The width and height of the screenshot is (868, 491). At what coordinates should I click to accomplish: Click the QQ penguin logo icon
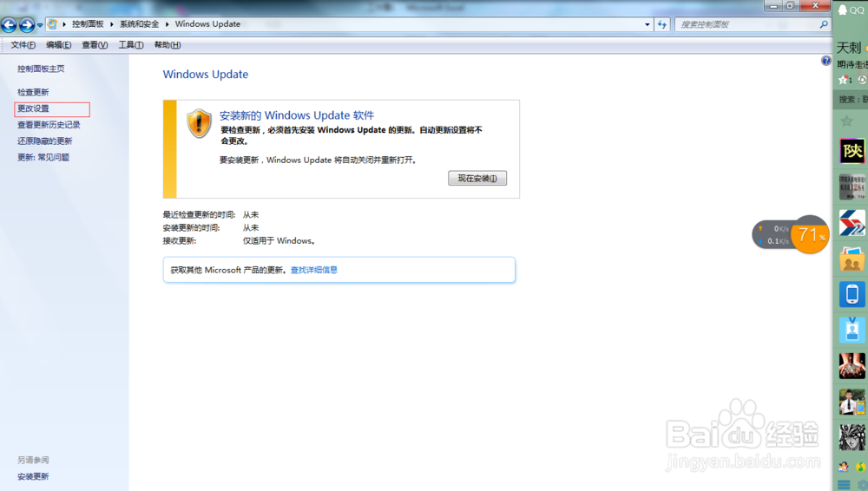(x=843, y=10)
